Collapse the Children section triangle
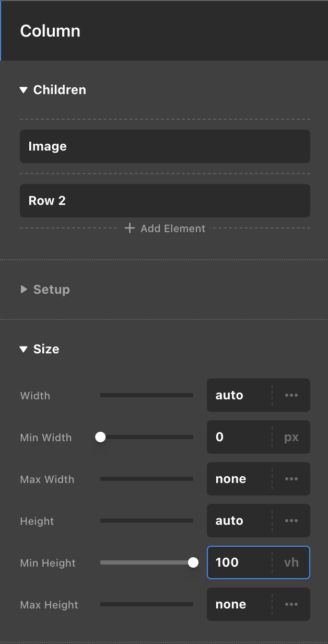This screenshot has width=328, height=644. (23, 90)
